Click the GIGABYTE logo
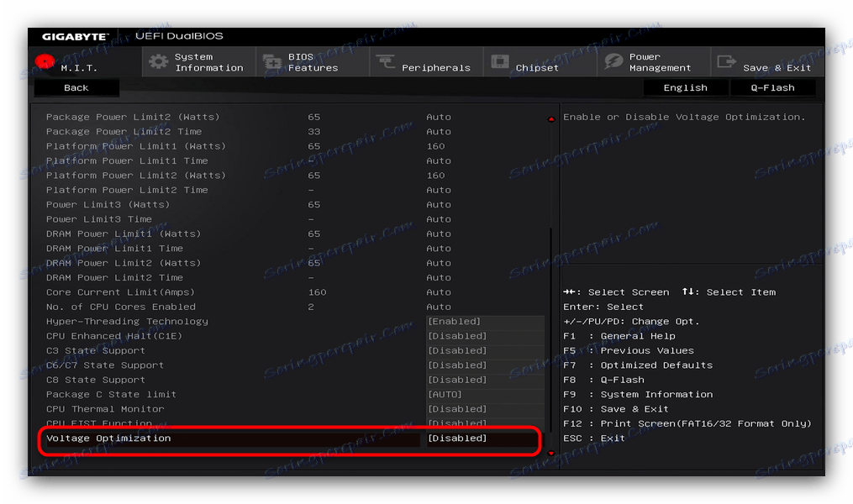The image size is (853, 504). pos(75,36)
